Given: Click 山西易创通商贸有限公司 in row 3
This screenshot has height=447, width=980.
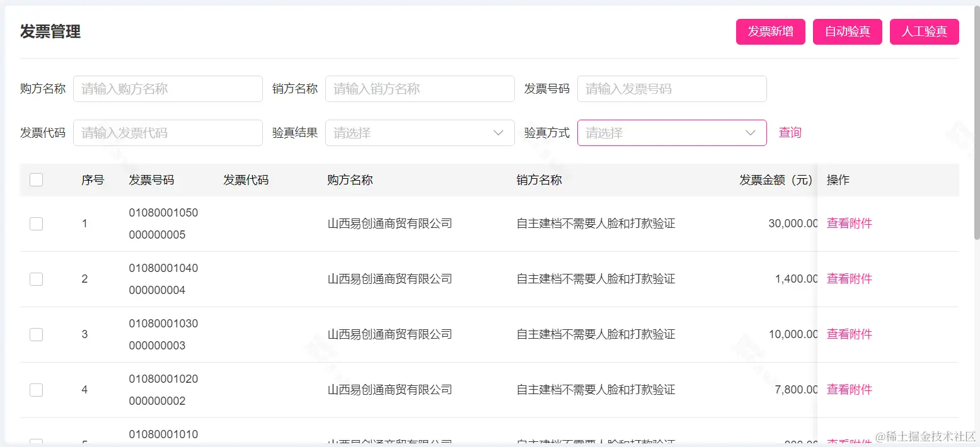Looking at the screenshot, I should 390,334.
